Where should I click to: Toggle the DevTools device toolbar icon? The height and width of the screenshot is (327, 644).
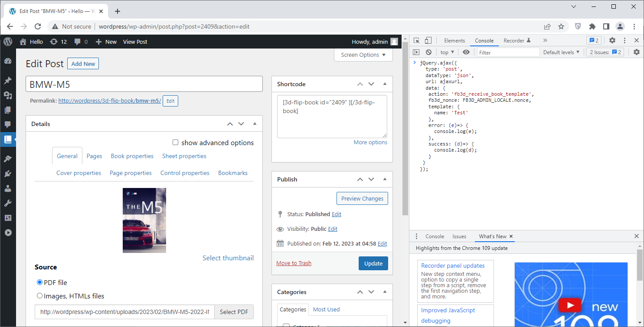[428, 41]
